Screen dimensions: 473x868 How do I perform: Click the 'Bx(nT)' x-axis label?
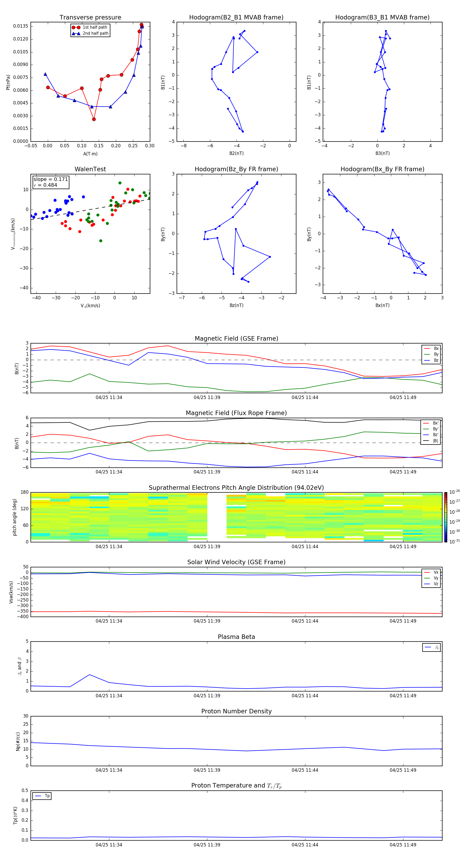pos(382,305)
